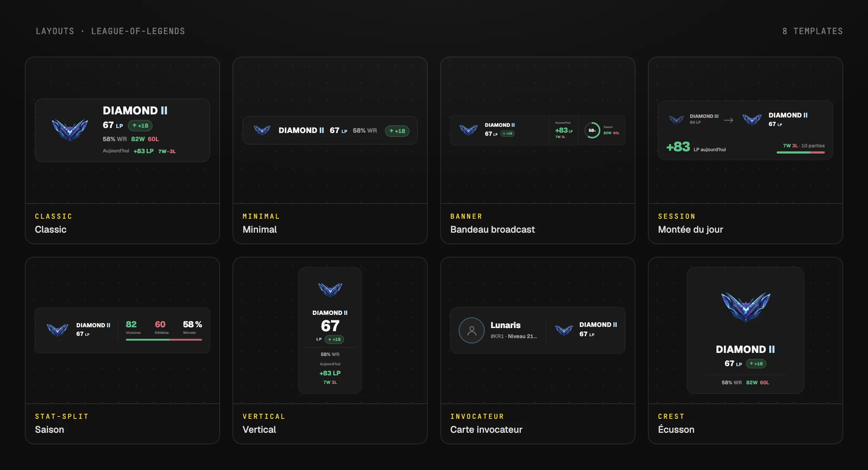
Task: Click the Diamond II emblem in Session preview
Action: [752, 119]
